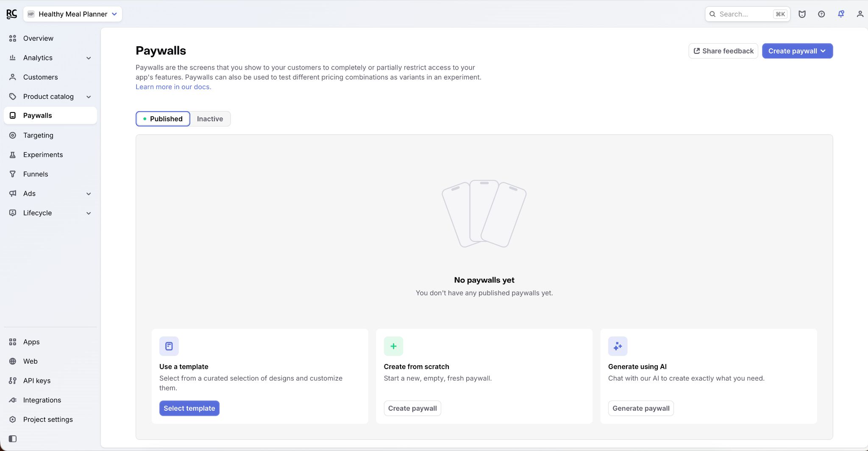The width and height of the screenshot is (868, 451).
Task: Click the Product catalog tag icon
Action: 13,97
